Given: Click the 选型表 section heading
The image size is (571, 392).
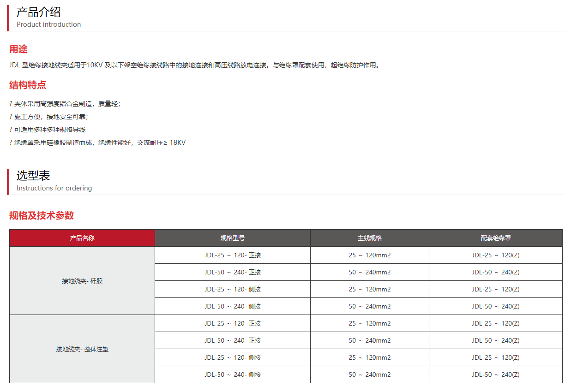Looking at the screenshot, I should click(x=33, y=176).
